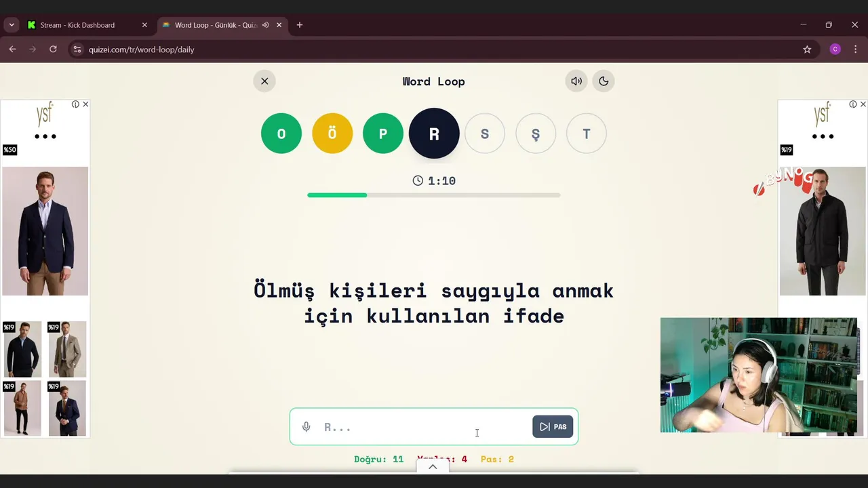Close the Word Loop browser tab
This screenshot has width=868, height=488.
click(279, 25)
